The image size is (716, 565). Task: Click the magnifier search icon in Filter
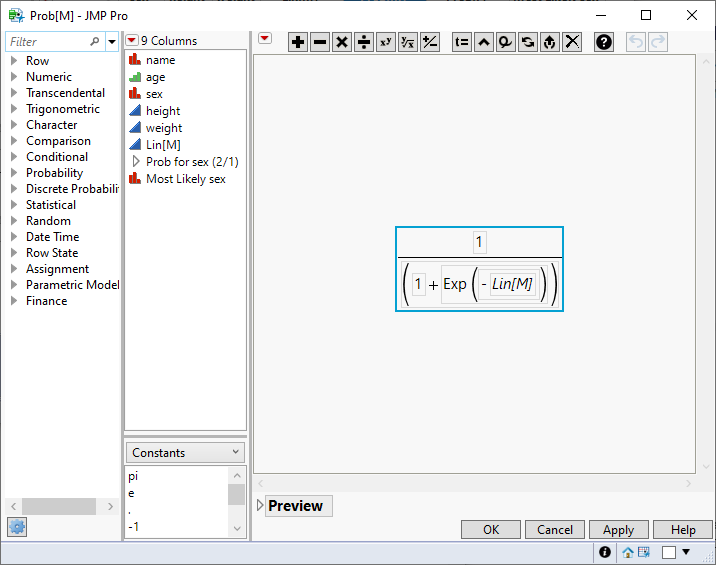pos(95,42)
